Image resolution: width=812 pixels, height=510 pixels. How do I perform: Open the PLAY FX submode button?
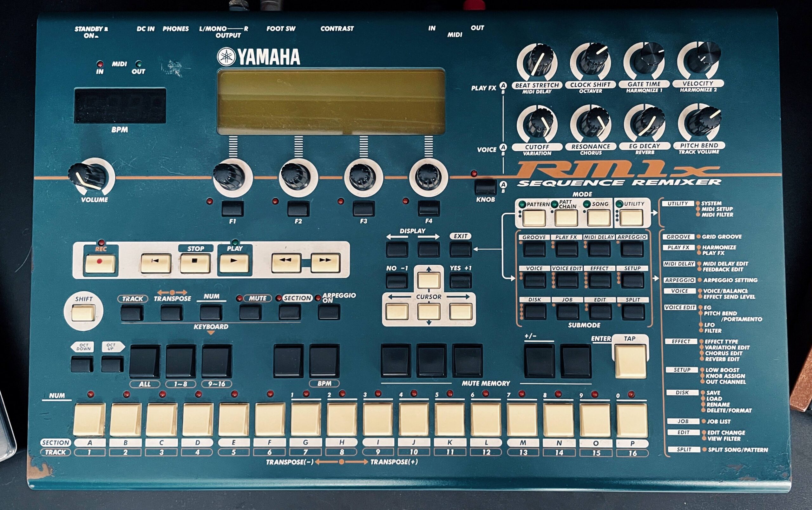point(567,249)
